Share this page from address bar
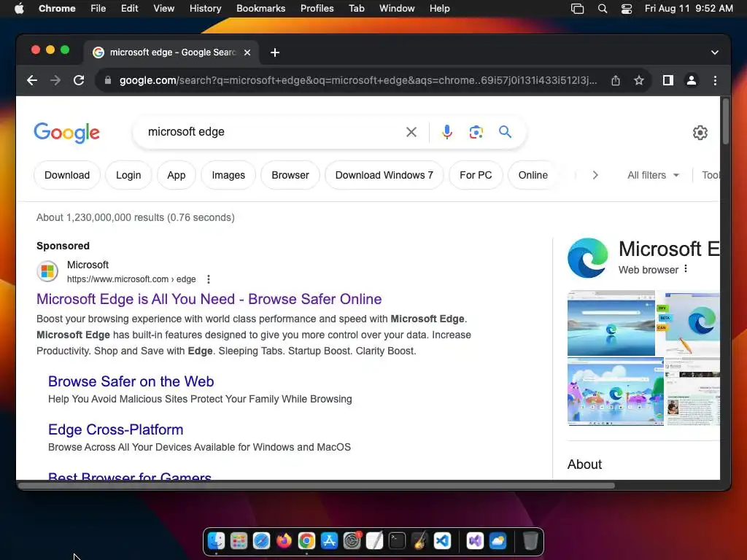747x560 pixels. pyautogui.click(x=616, y=80)
